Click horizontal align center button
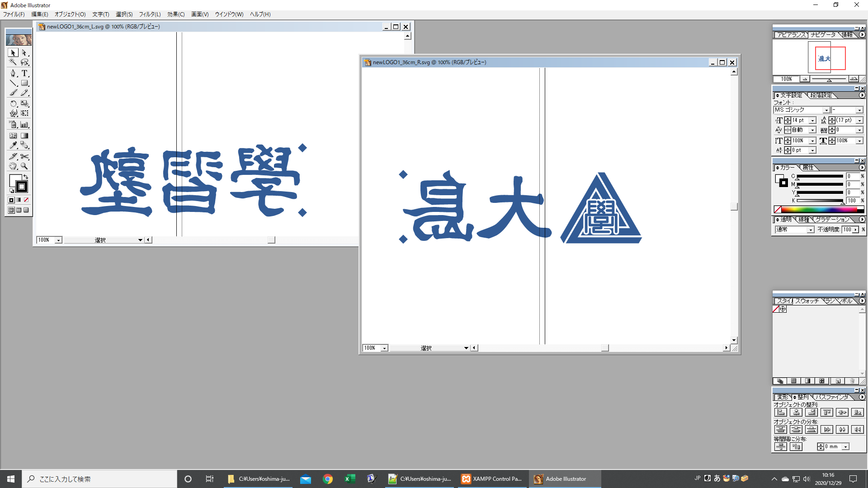 coord(796,412)
